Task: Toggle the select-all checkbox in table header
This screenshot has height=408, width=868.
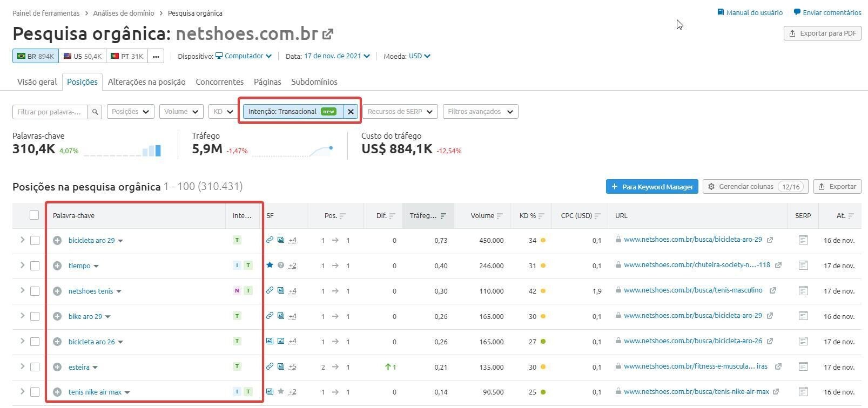Action: (x=35, y=215)
